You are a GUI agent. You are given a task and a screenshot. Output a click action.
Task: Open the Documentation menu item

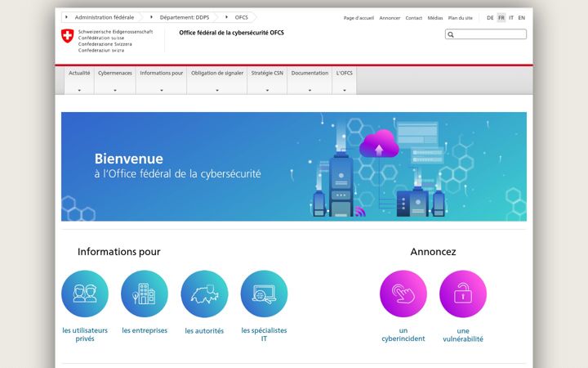[x=310, y=80]
